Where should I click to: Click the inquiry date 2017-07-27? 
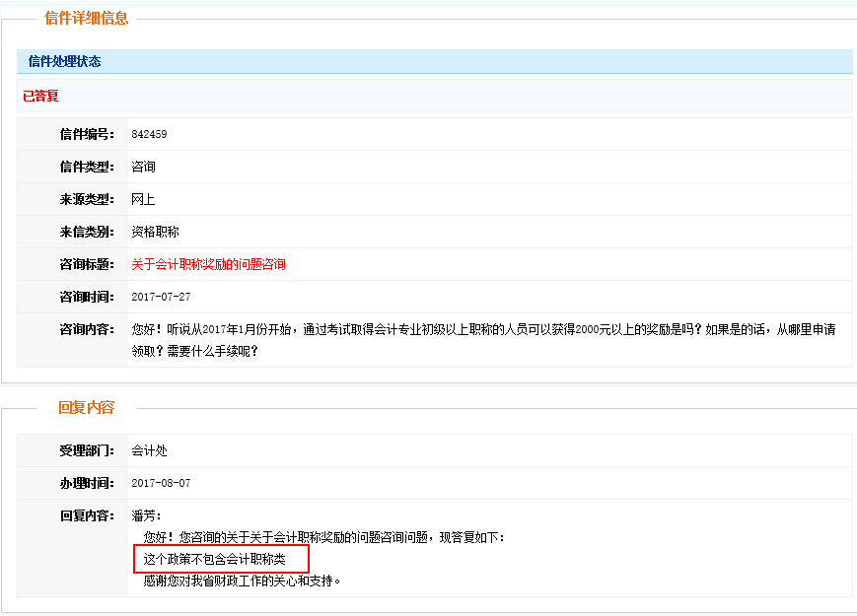(x=161, y=297)
